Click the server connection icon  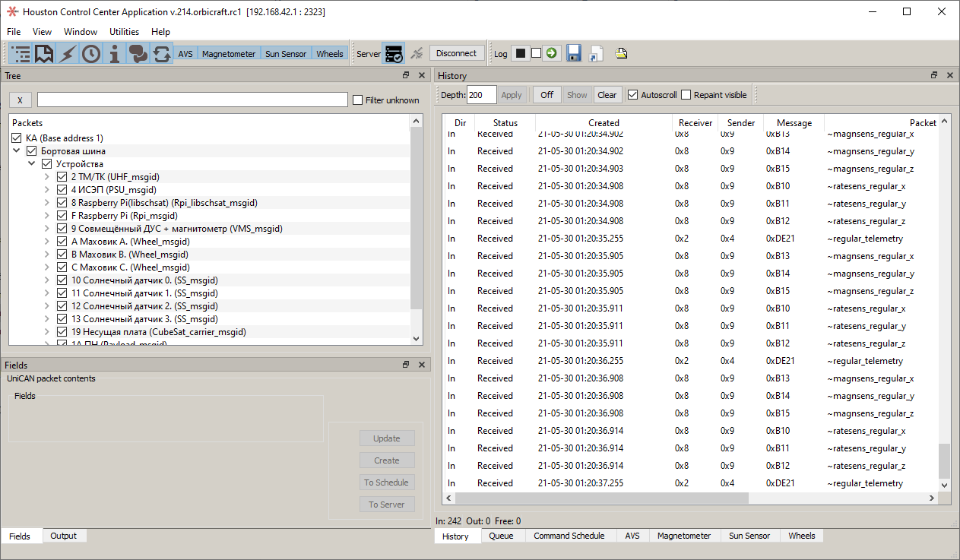click(x=394, y=53)
